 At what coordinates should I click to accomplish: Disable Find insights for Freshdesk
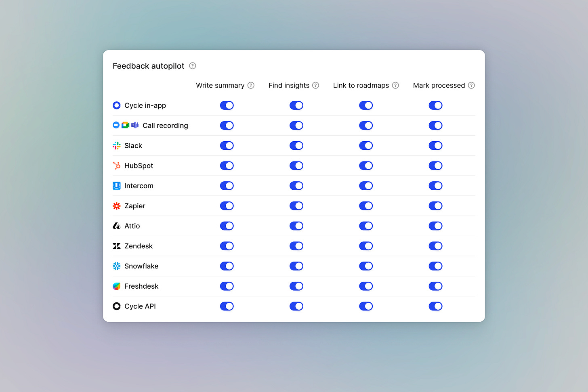pos(296,286)
